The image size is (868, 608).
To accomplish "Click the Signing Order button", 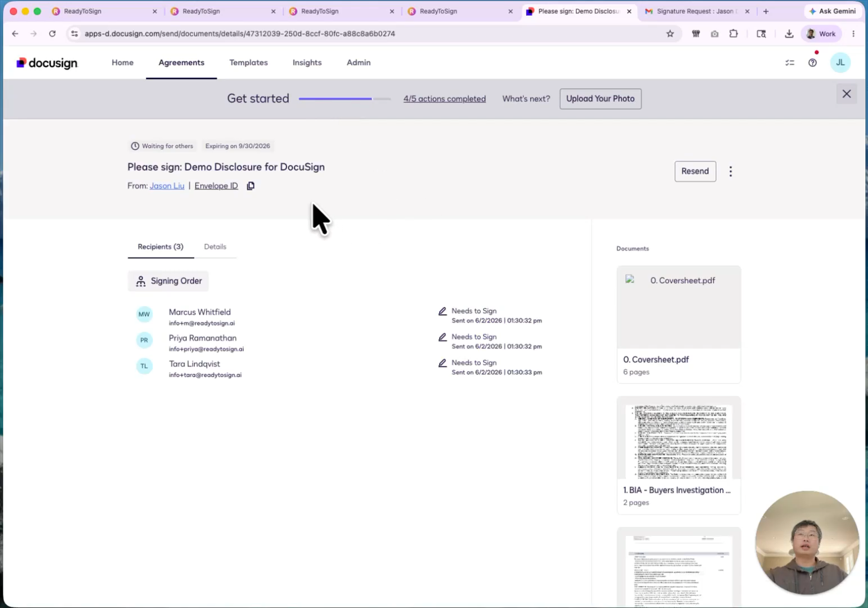I will (168, 281).
